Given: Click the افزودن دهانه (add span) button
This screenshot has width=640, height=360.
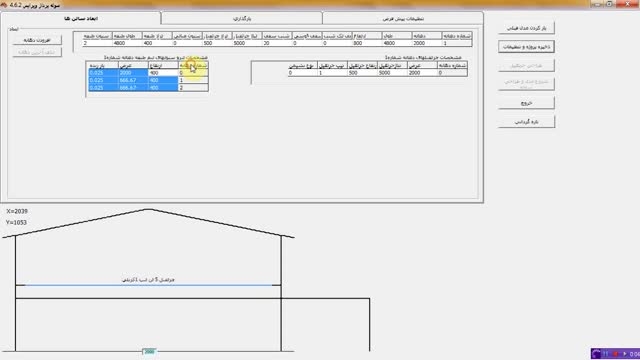Looking at the screenshot, I should (x=37, y=40).
